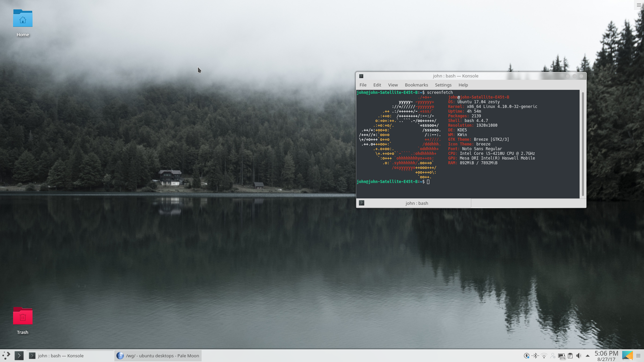Open the Konsole View menu
Screen dimensions: 644x362
click(x=393, y=85)
